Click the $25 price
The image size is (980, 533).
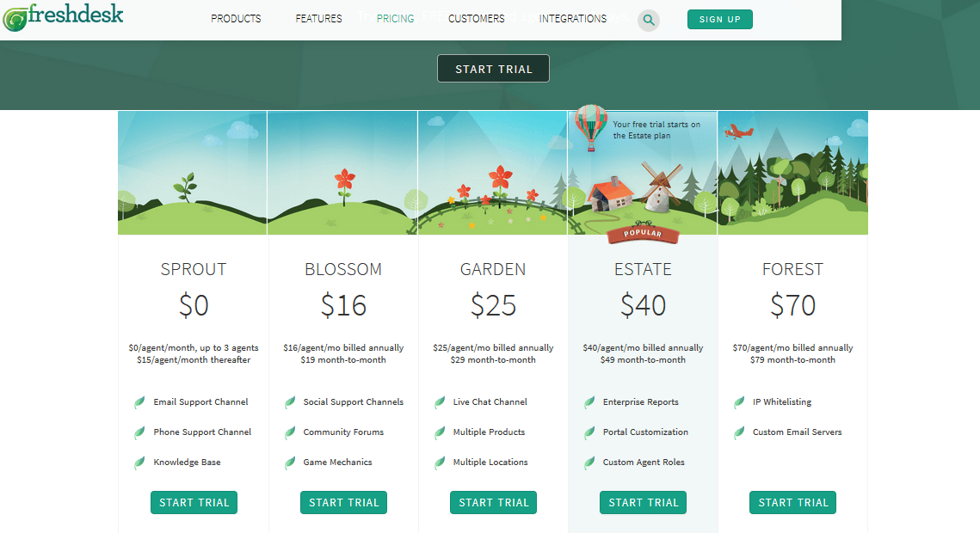point(493,306)
